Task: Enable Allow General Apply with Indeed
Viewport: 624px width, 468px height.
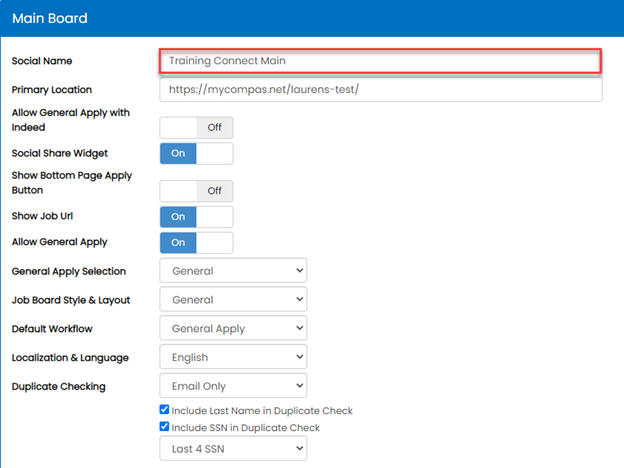Action: (196, 127)
